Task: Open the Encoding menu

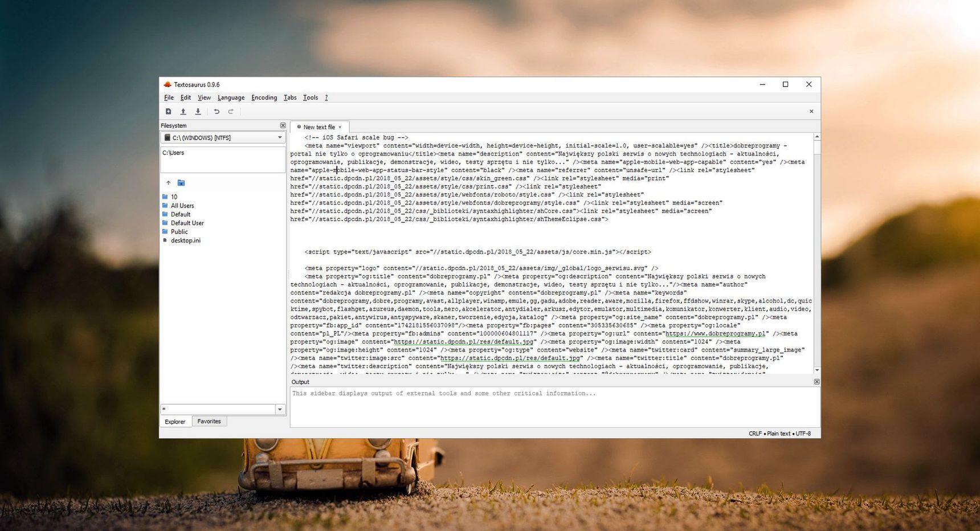Action: coord(264,97)
